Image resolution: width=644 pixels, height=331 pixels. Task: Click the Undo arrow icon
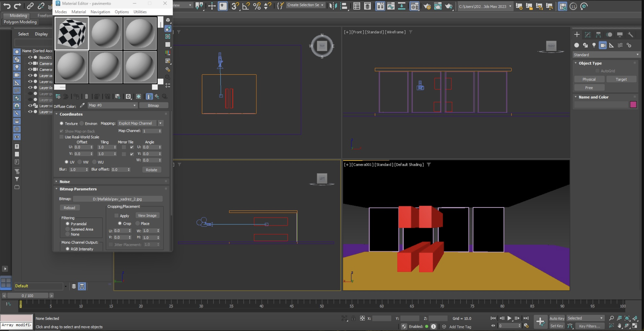click(x=7, y=6)
